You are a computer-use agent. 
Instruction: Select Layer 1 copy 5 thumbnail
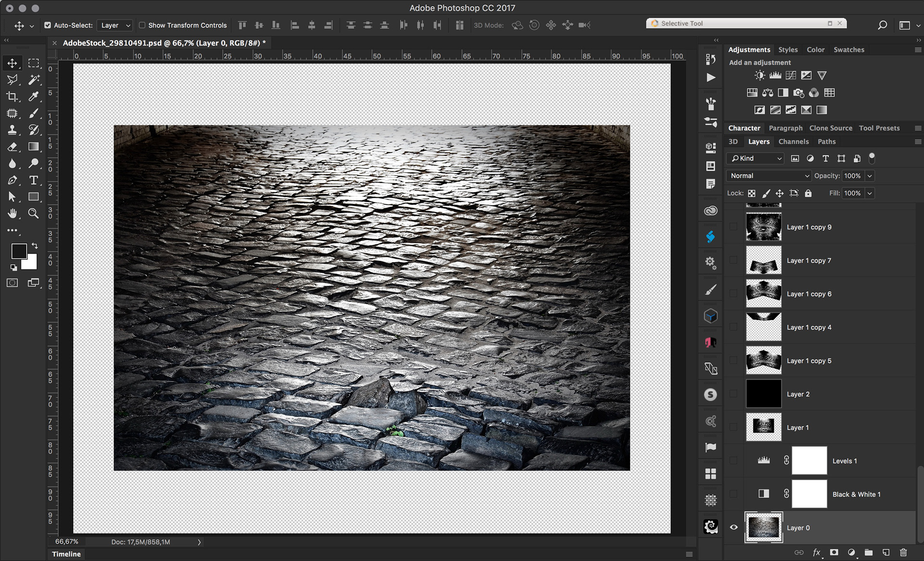763,360
